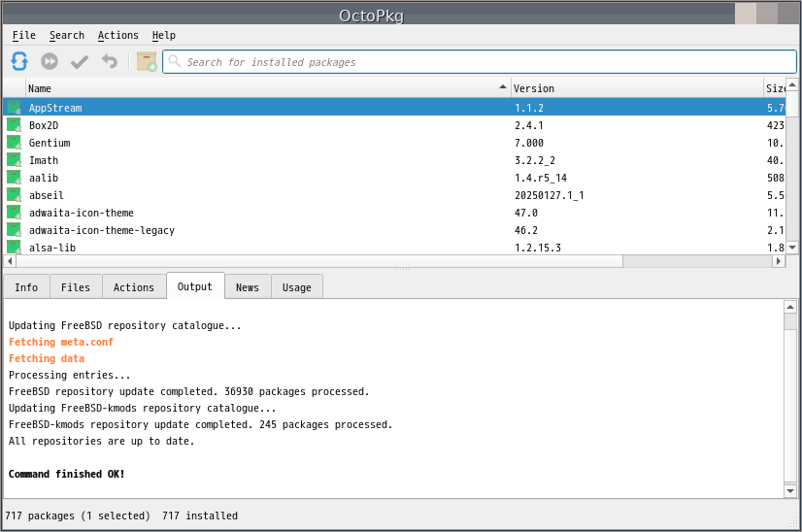Open the Search menu
Viewport: 802px width, 532px height.
coord(66,35)
